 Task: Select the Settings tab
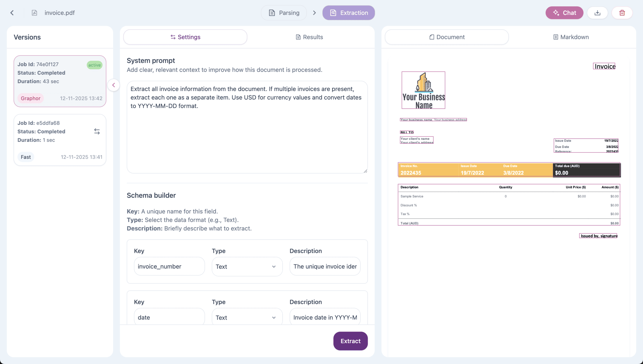[x=185, y=37]
